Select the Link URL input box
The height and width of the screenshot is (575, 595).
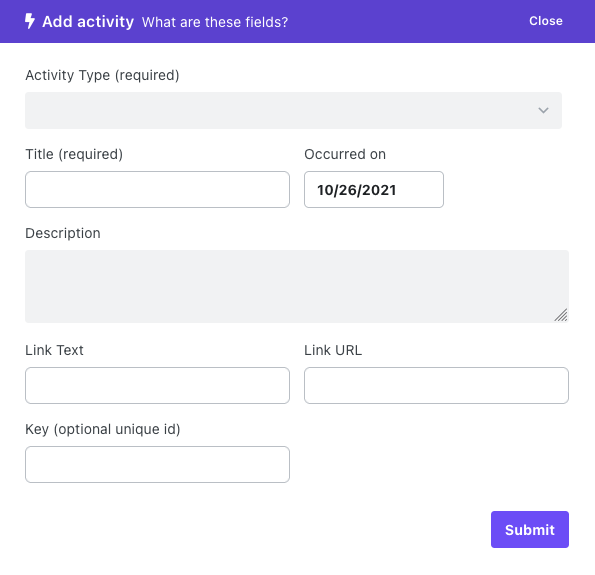click(x=436, y=385)
